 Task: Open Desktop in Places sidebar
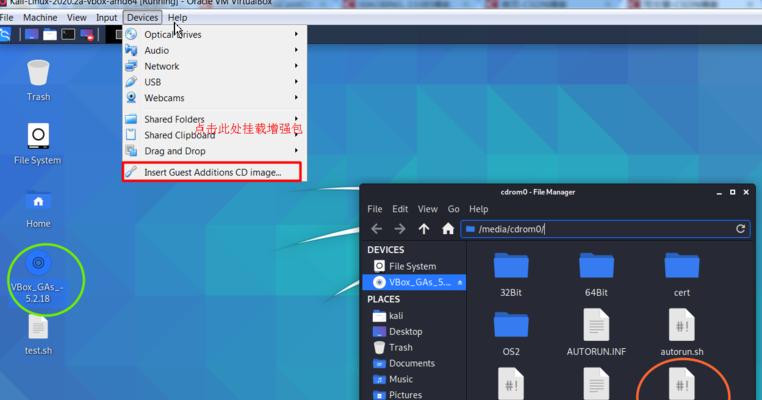(x=414, y=331)
